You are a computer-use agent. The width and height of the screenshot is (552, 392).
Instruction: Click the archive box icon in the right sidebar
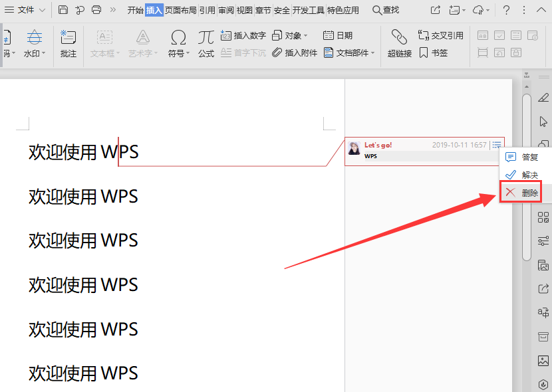(543, 336)
